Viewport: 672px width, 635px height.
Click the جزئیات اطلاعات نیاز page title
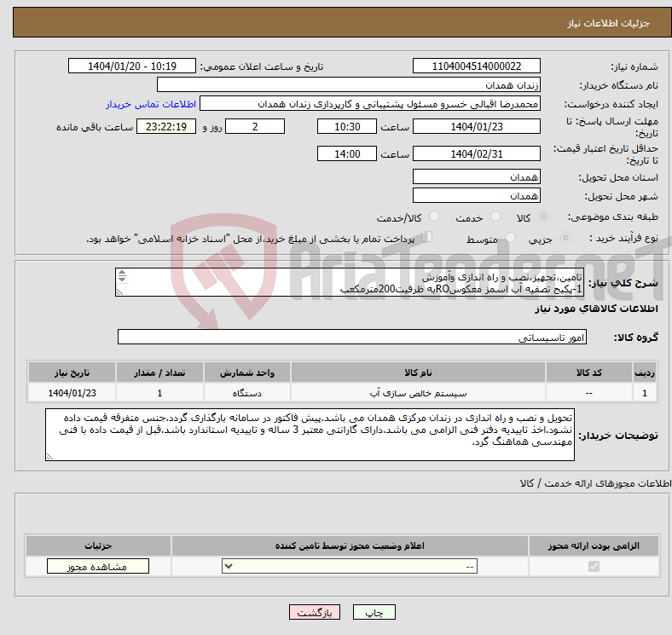[x=609, y=23]
